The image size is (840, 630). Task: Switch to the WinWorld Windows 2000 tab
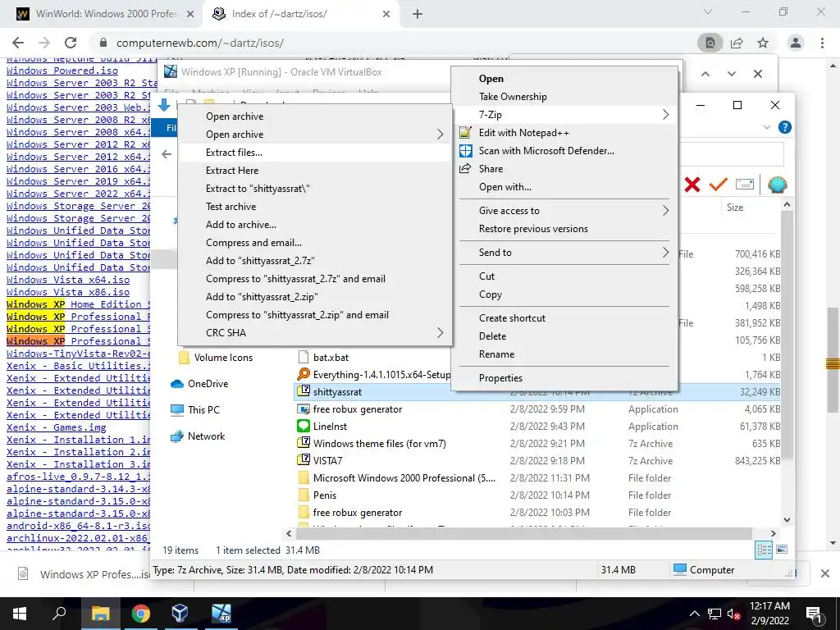105,14
